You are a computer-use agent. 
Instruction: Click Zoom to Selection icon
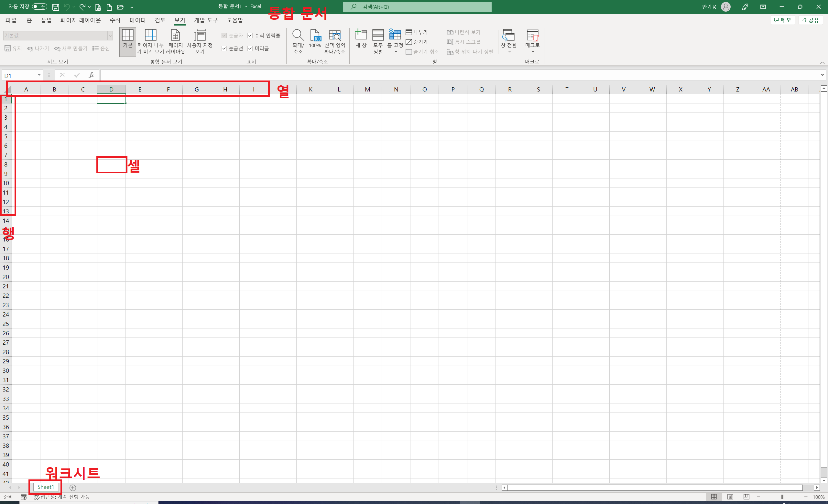pos(335,35)
